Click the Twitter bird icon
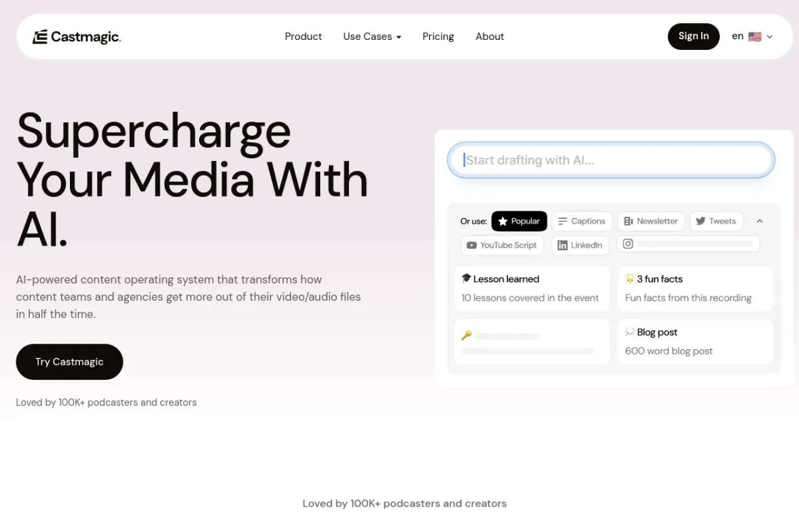Screen dimensions: 799x532 click(700, 221)
